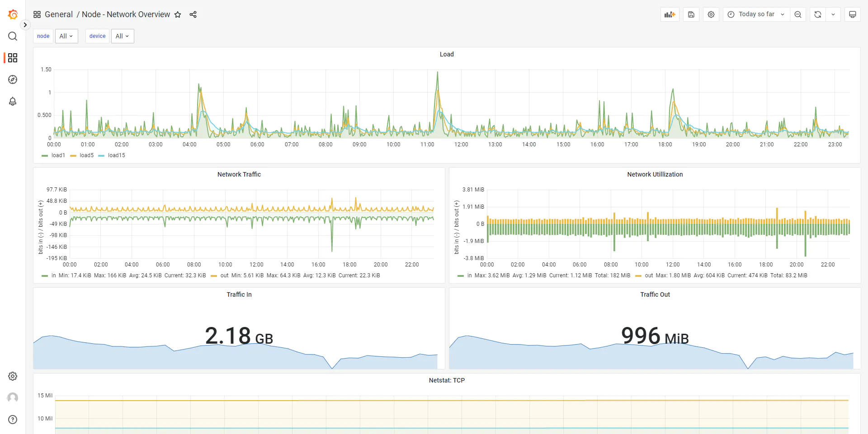Toggle 'in' series in Network Utillization legend
Image resolution: width=868 pixels, height=434 pixels.
pyautogui.click(x=470, y=275)
